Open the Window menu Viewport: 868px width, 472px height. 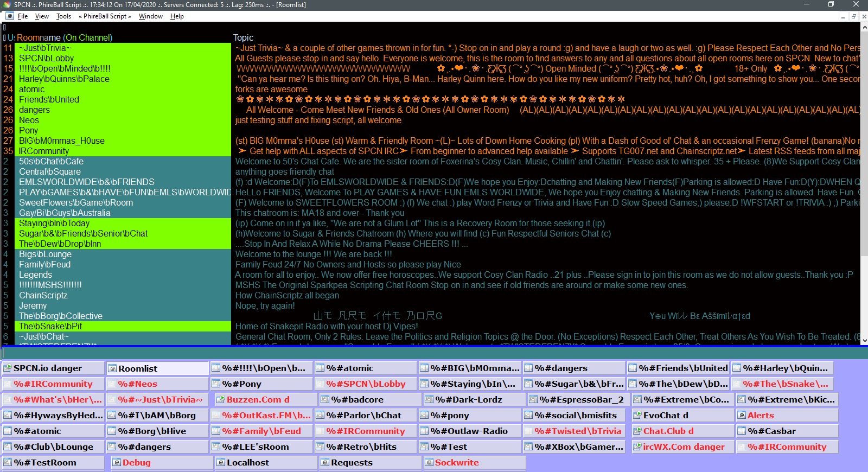150,16
